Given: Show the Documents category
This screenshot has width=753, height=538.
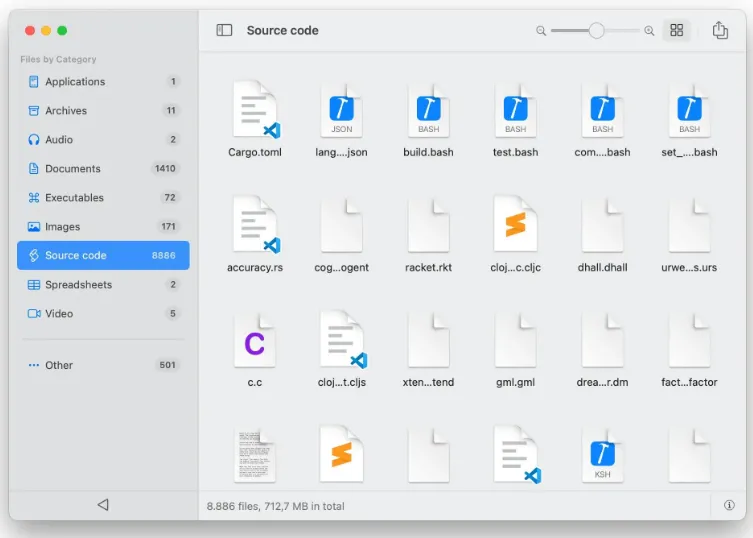Looking at the screenshot, I should coord(103,169).
